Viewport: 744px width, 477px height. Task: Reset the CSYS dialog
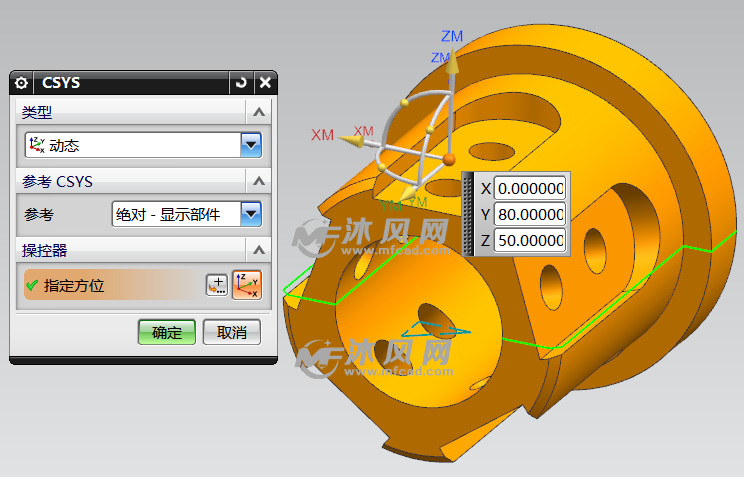[241, 83]
